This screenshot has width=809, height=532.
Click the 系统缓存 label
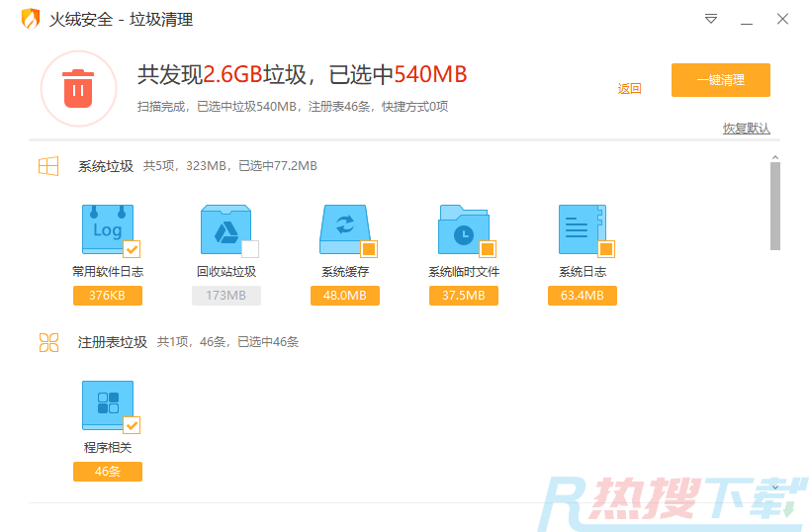pyautogui.click(x=344, y=271)
